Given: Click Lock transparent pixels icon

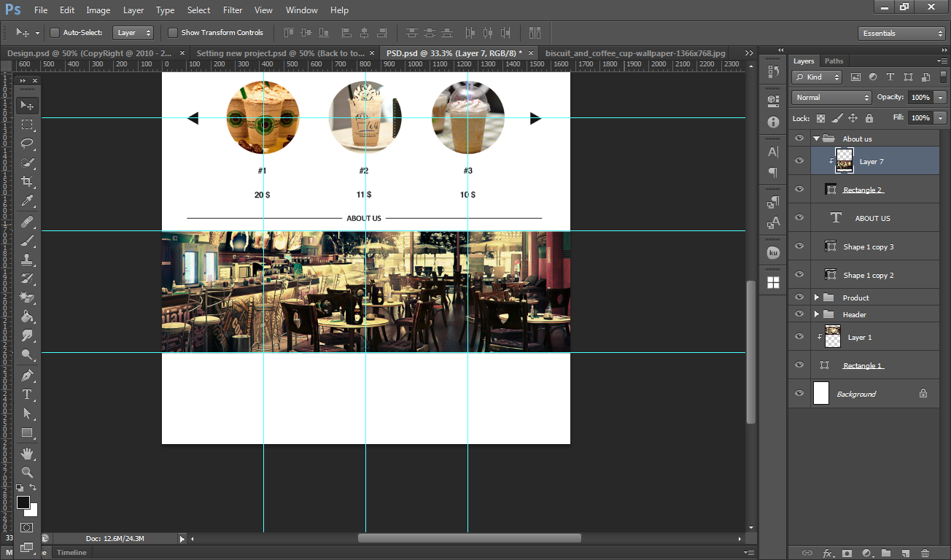Looking at the screenshot, I should tap(820, 118).
